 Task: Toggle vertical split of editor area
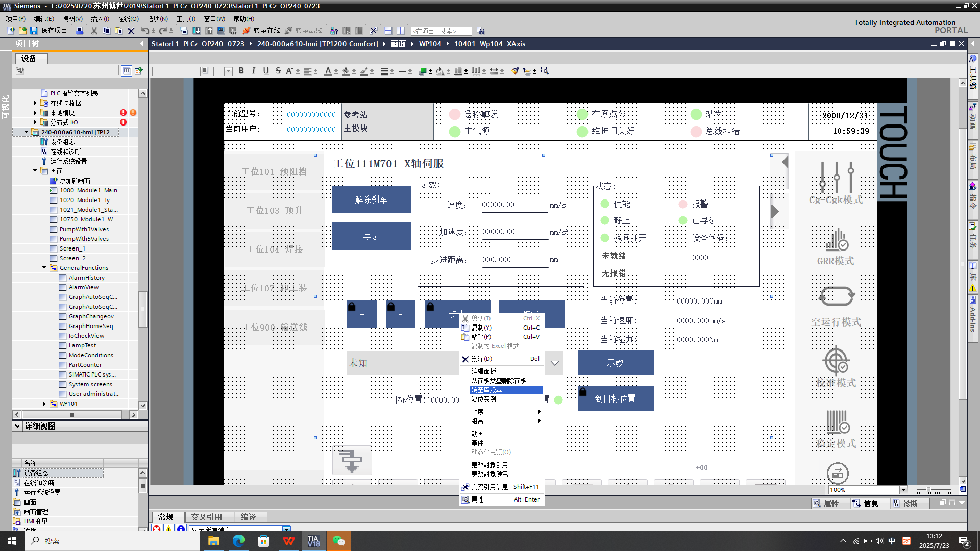tap(401, 31)
